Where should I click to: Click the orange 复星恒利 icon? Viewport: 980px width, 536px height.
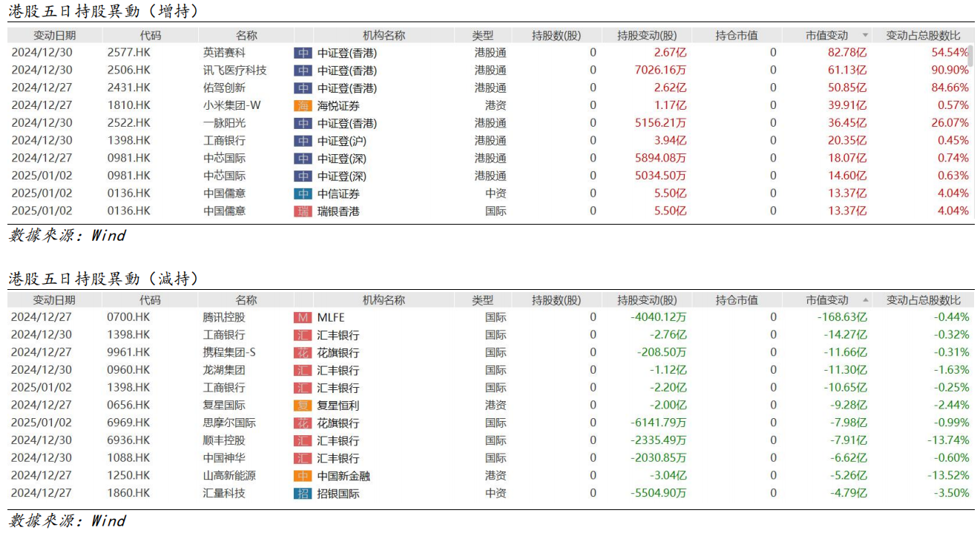pos(303,406)
